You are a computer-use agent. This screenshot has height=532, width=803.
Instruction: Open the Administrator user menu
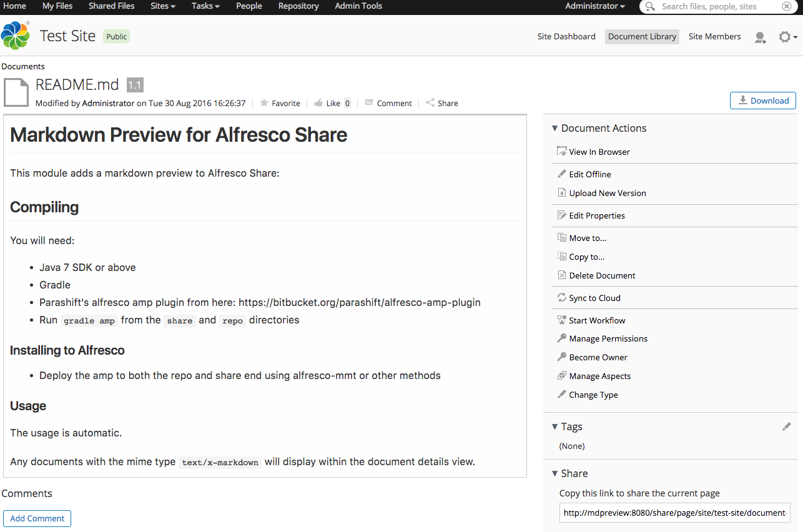tap(595, 6)
